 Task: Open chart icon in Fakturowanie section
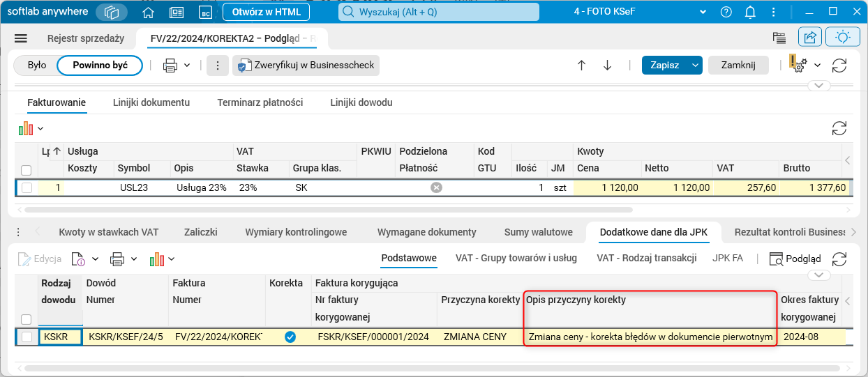26,128
